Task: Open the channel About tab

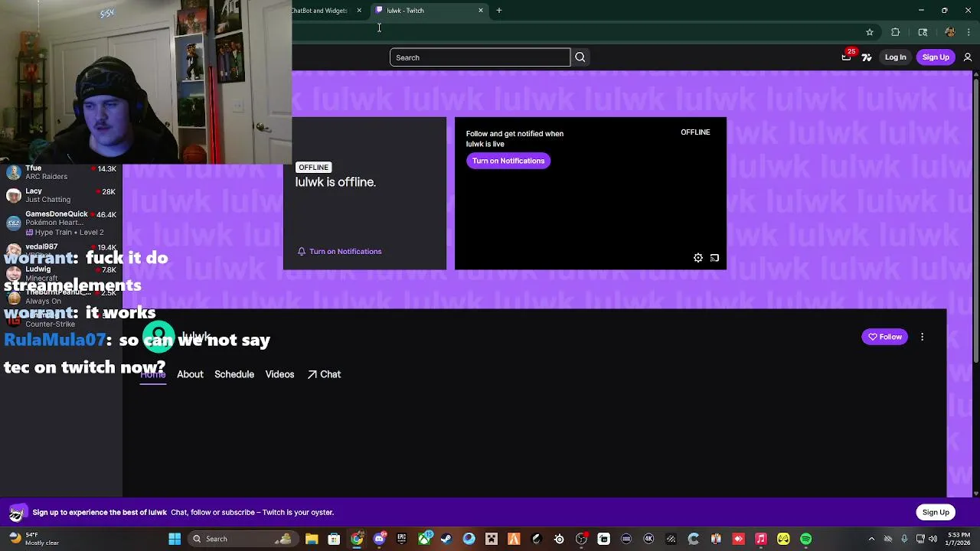Action: pyautogui.click(x=190, y=374)
